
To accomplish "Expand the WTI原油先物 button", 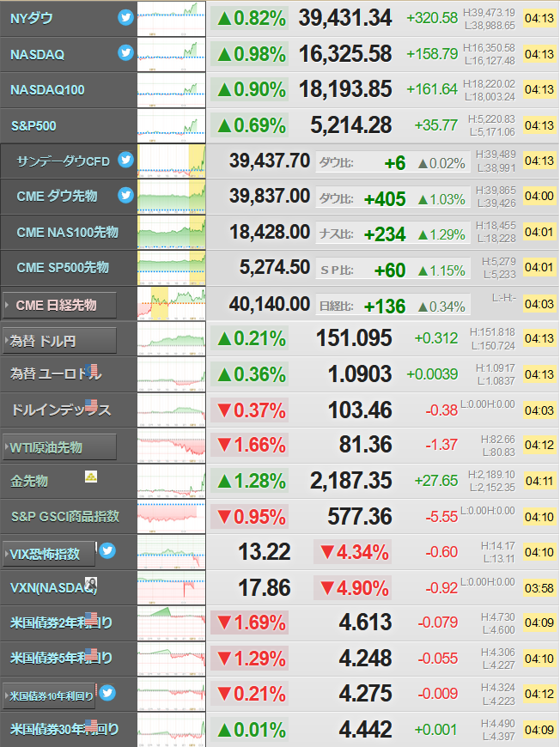I will click(x=59, y=447).
